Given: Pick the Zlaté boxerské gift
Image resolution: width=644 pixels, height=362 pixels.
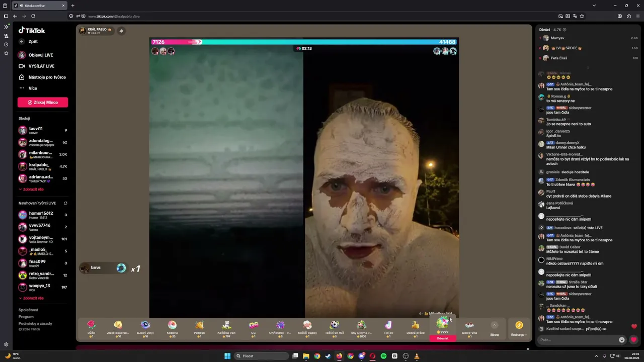Looking at the screenshot, I should pos(118,328).
